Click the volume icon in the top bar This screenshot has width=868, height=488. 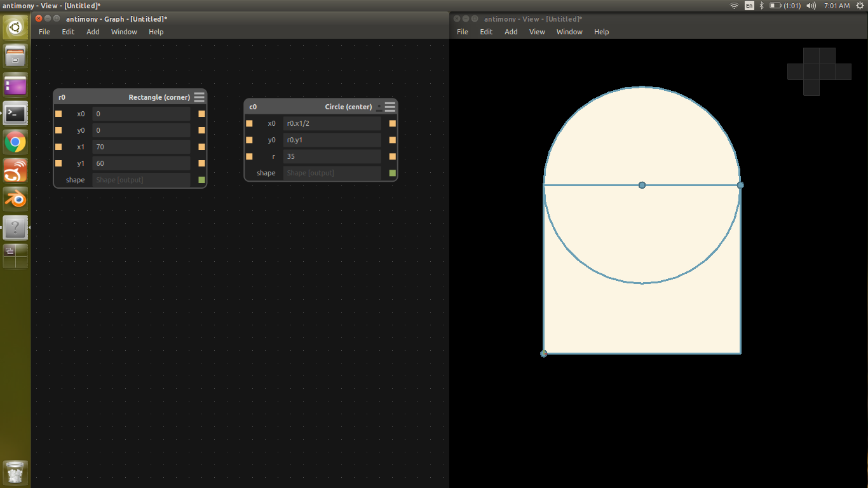coord(811,5)
